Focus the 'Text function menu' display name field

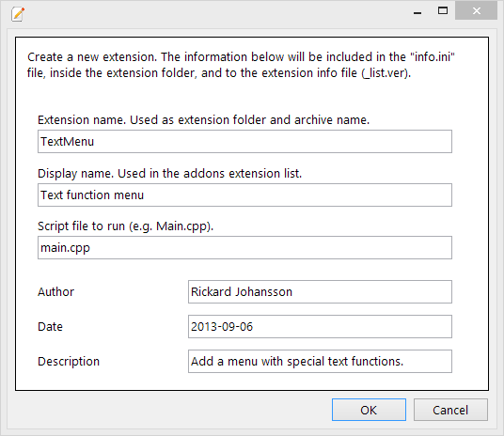click(244, 195)
